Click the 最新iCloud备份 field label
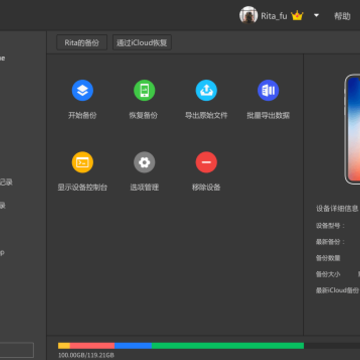The height and width of the screenshot is (360, 360). tap(337, 290)
